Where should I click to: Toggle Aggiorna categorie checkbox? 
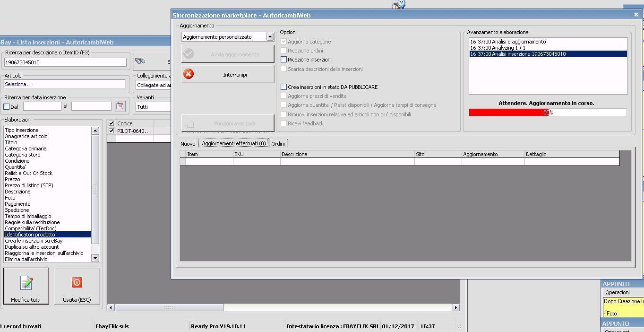[x=283, y=42]
